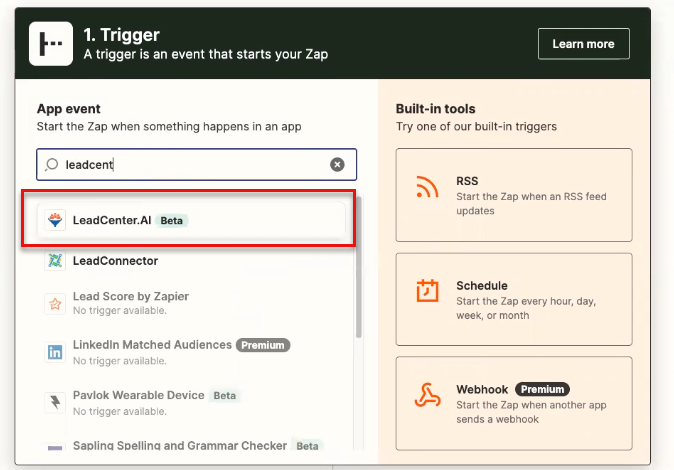Choose the Webhook built-in trigger card
Viewport: 674px width, 470px height.
[514, 403]
